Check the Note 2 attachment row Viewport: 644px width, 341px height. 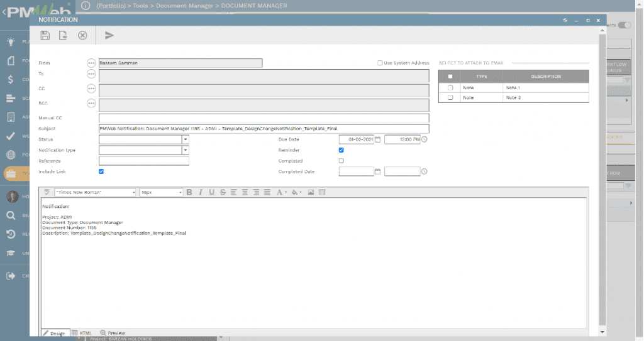point(450,98)
